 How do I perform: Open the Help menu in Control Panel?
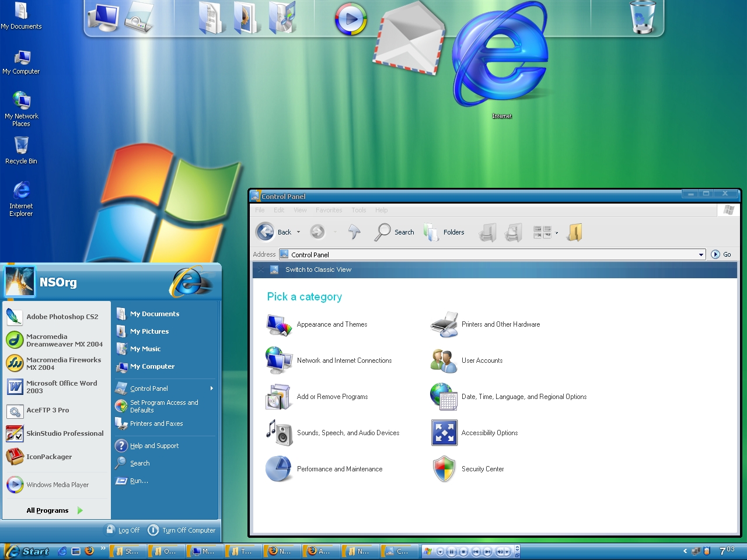click(x=381, y=210)
